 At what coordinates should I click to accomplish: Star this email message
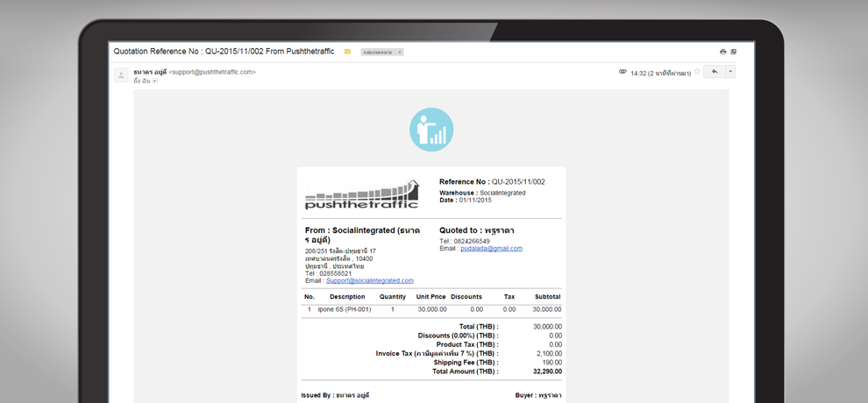click(x=698, y=72)
